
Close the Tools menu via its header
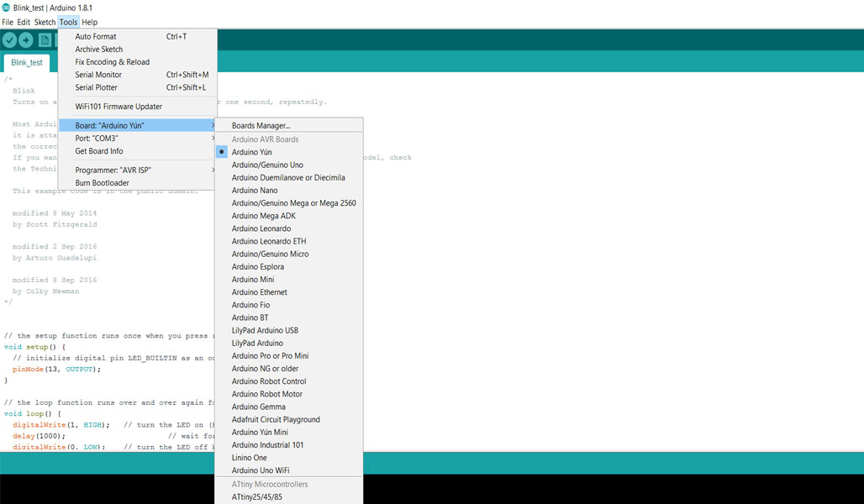pos(68,22)
